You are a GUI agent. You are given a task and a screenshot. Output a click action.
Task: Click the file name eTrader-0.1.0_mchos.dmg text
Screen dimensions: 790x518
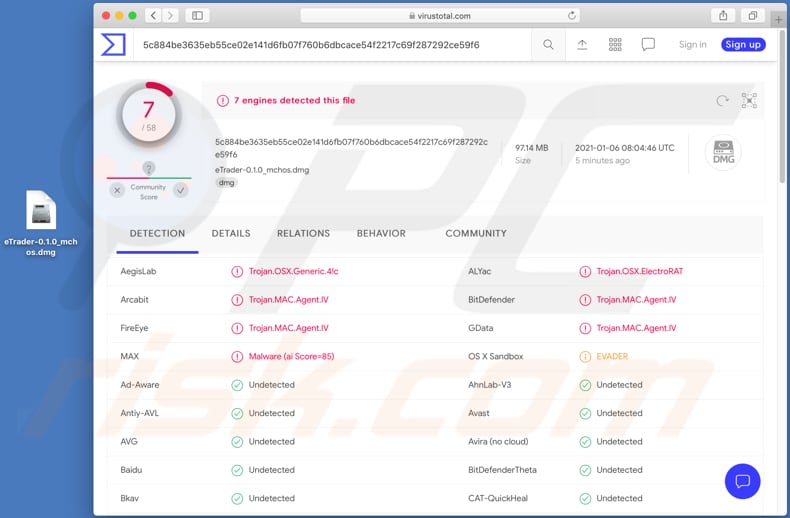tap(262, 170)
